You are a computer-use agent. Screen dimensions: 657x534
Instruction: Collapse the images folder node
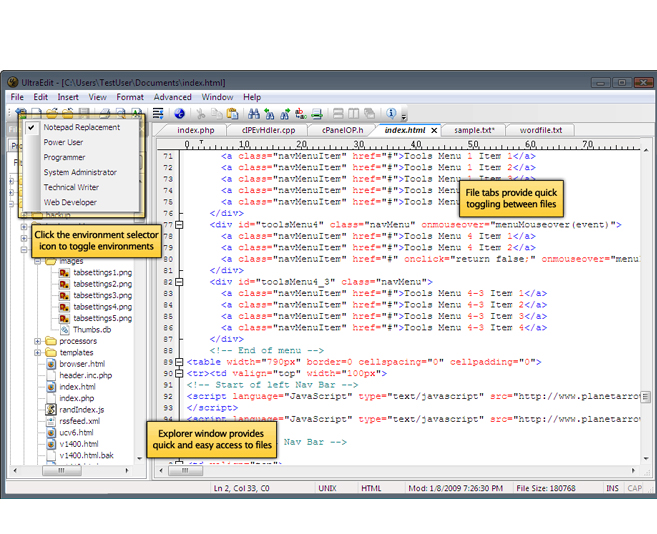[37, 261]
